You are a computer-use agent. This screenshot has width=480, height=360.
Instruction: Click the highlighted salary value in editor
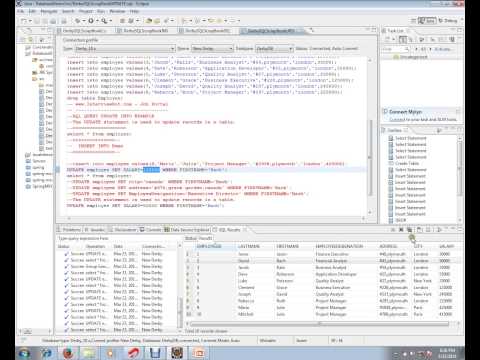pyautogui.click(x=151, y=170)
